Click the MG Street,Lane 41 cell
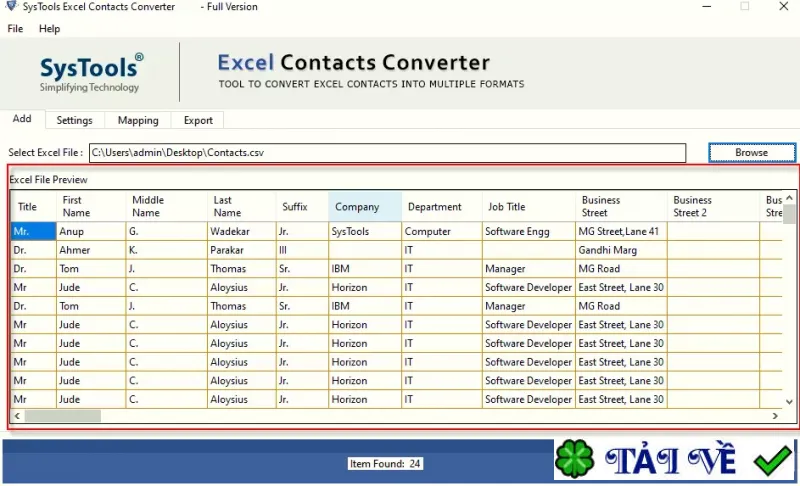The height and width of the screenshot is (486, 800). (621, 232)
